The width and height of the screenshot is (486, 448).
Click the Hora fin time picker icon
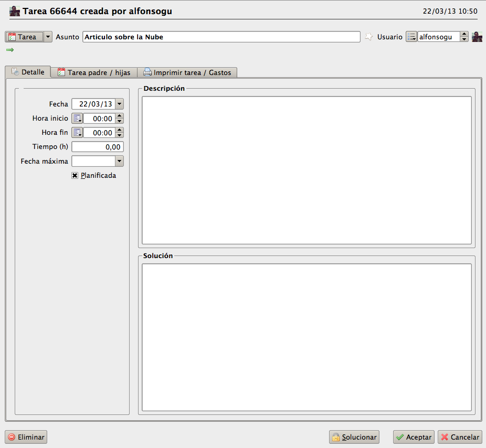click(x=77, y=133)
